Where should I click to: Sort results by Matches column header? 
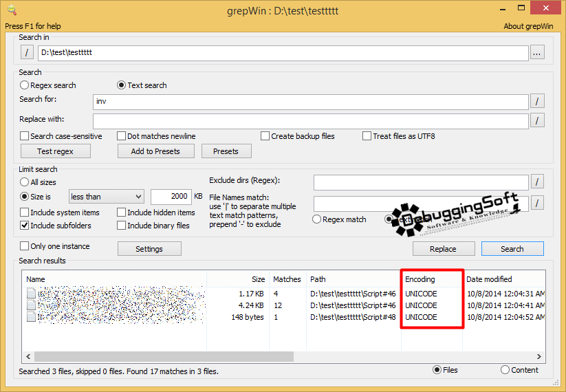(x=287, y=279)
